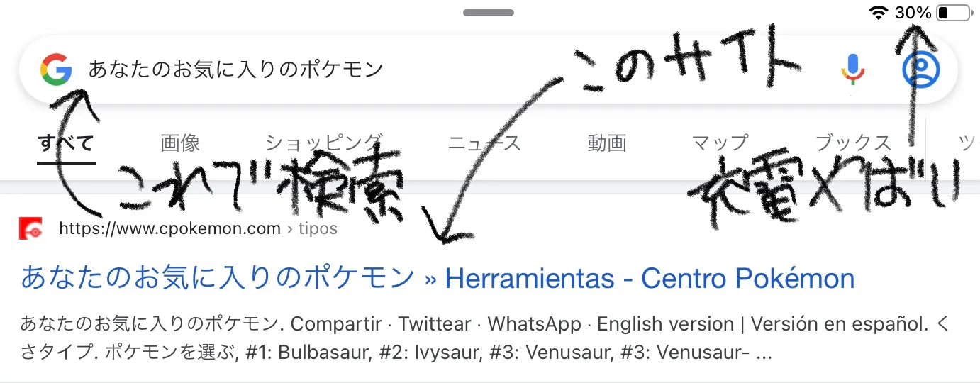Select the cut-off tab after ブックス
Image resolution: width=980 pixels, height=383 pixels.
(969, 143)
